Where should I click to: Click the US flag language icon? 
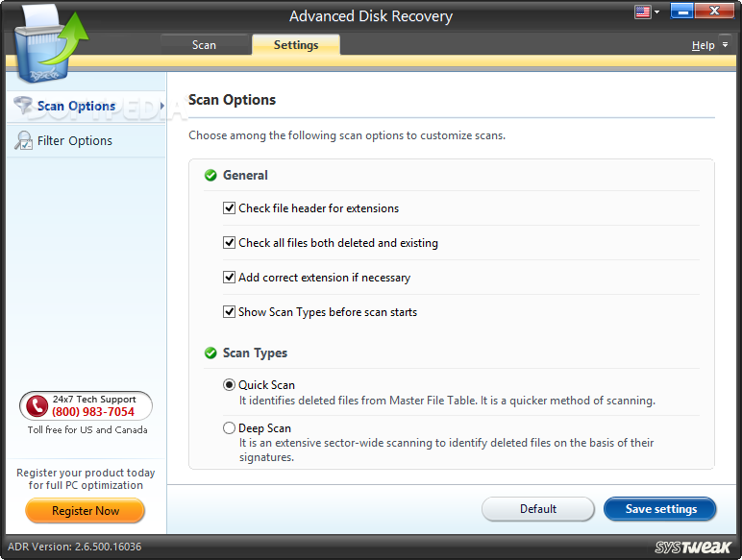click(x=643, y=12)
